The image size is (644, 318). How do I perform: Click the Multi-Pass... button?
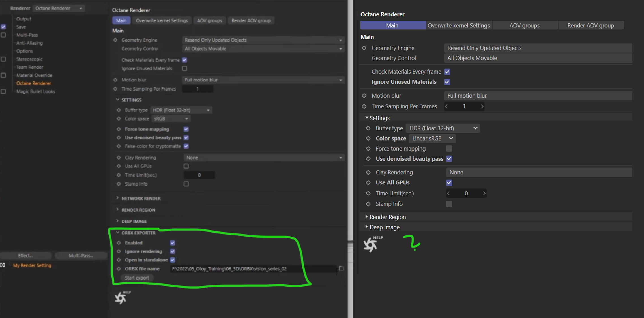81,255
